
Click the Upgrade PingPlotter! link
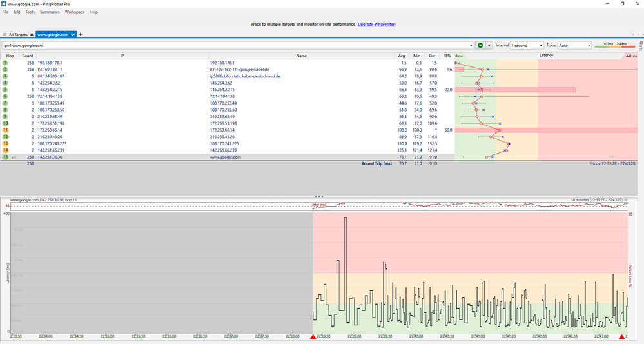(x=376, y=25)
